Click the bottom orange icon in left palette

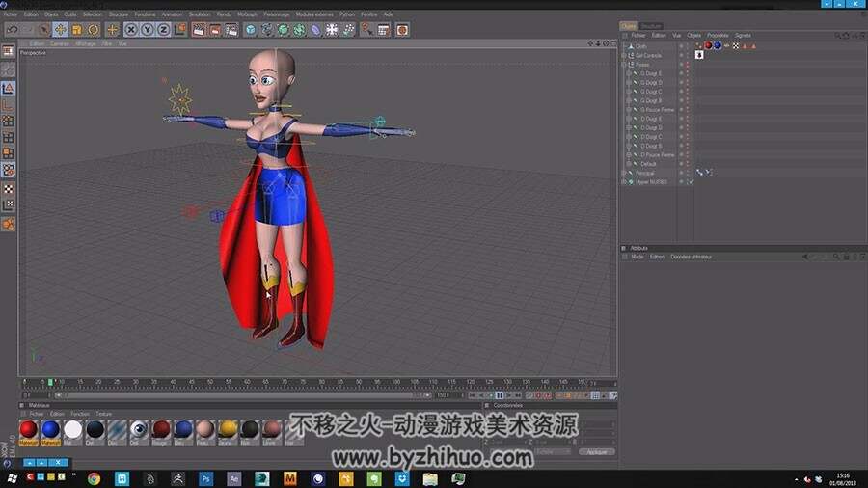pos(8,224)
